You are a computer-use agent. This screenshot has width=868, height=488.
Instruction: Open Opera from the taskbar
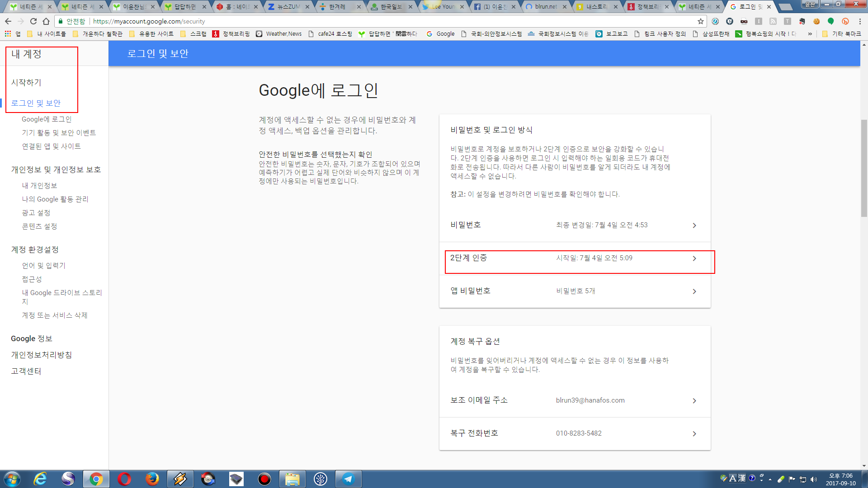coord(124,479)
